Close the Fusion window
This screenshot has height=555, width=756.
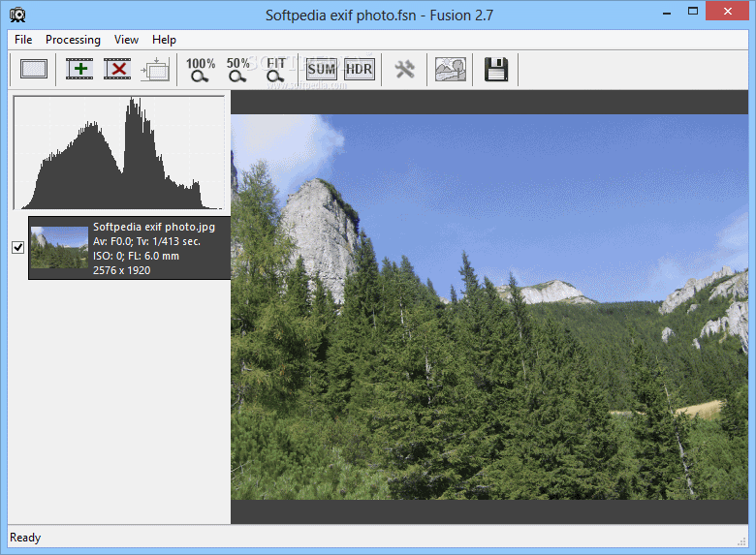click(728, 11)
